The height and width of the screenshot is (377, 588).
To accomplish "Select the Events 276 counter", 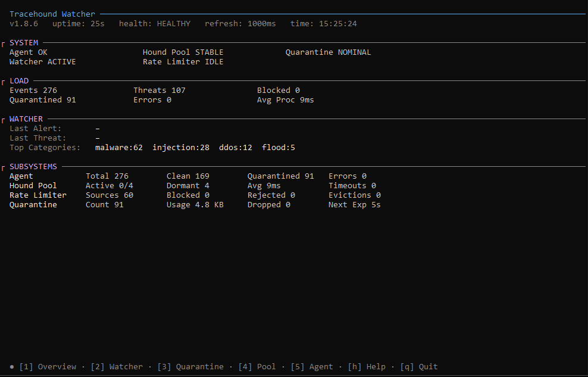I will point(33,91).
